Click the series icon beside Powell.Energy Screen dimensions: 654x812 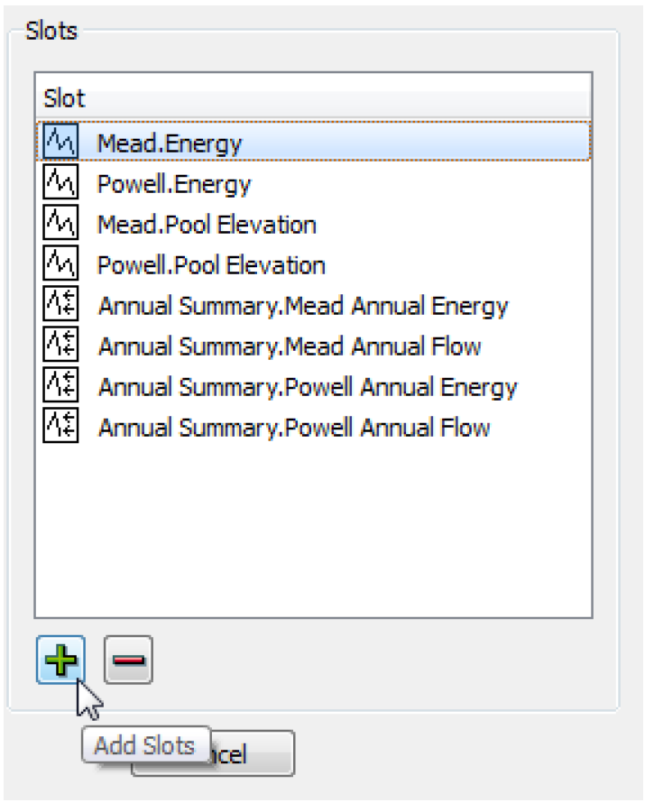pos(60,184)
